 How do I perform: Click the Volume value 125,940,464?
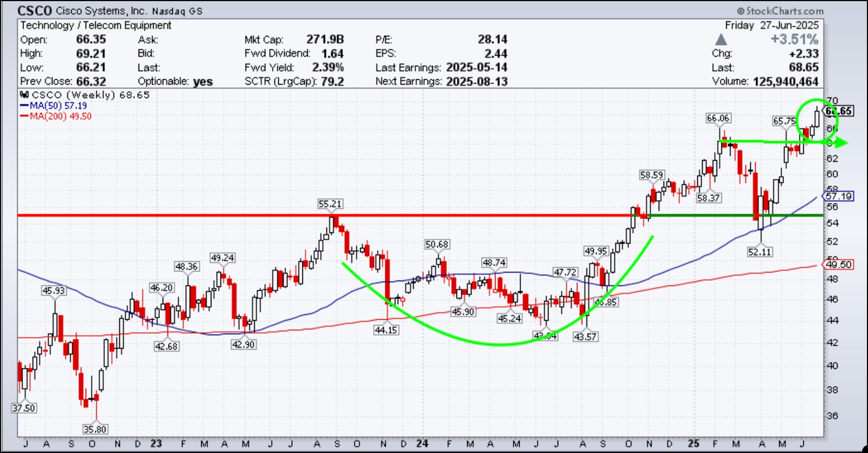click(786, 81)
